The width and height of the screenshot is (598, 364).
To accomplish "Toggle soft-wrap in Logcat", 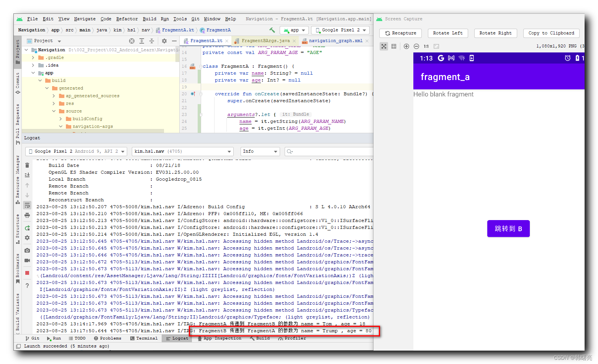I will 27,206.
